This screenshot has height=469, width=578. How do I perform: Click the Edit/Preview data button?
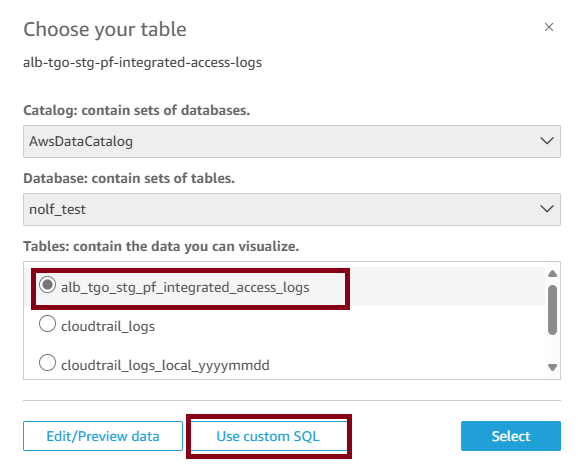coord(103,436)
